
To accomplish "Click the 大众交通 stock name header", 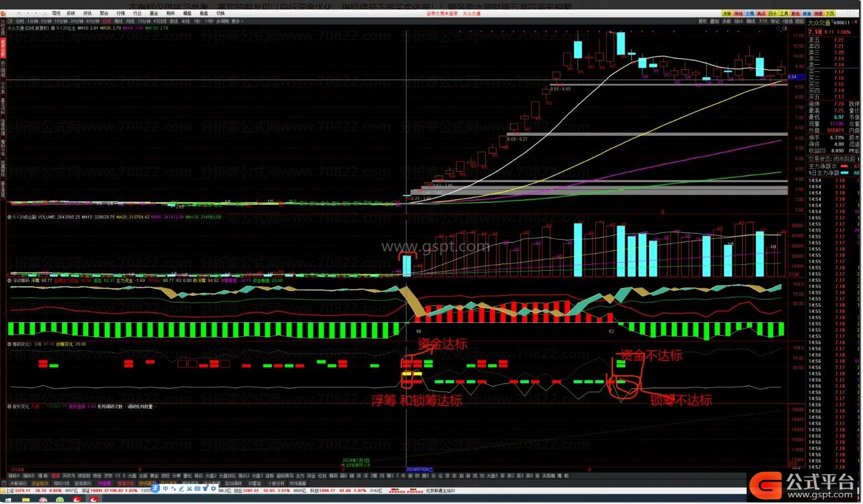I will click(819, 23).
